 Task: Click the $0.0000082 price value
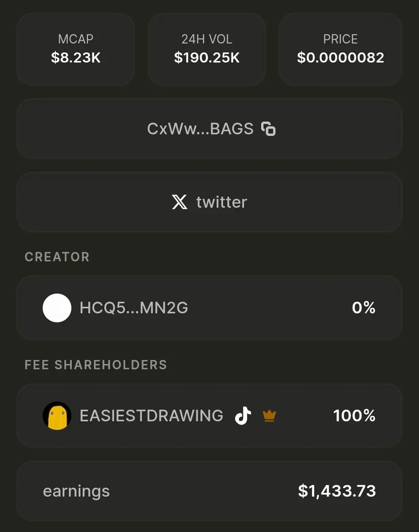(341, 58)
